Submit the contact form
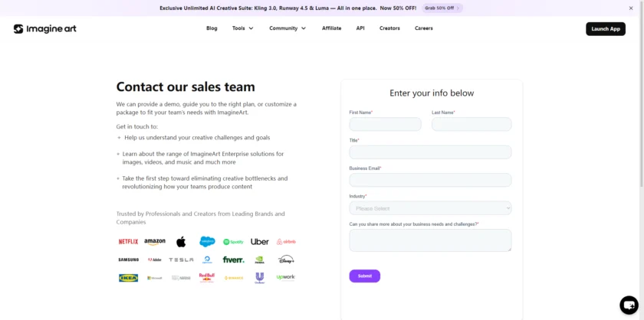This screenshot has height=320, width=644. point(364,276)
